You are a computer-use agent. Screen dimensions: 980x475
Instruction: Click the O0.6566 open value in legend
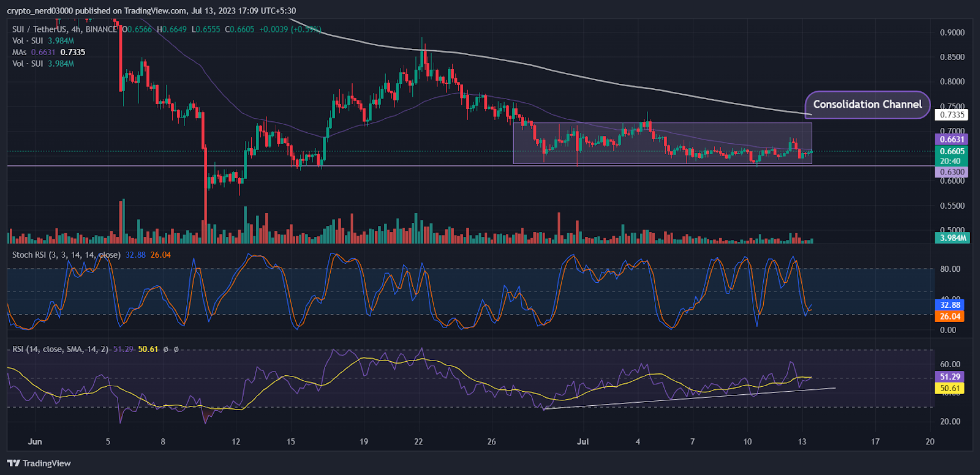point(137,29)
